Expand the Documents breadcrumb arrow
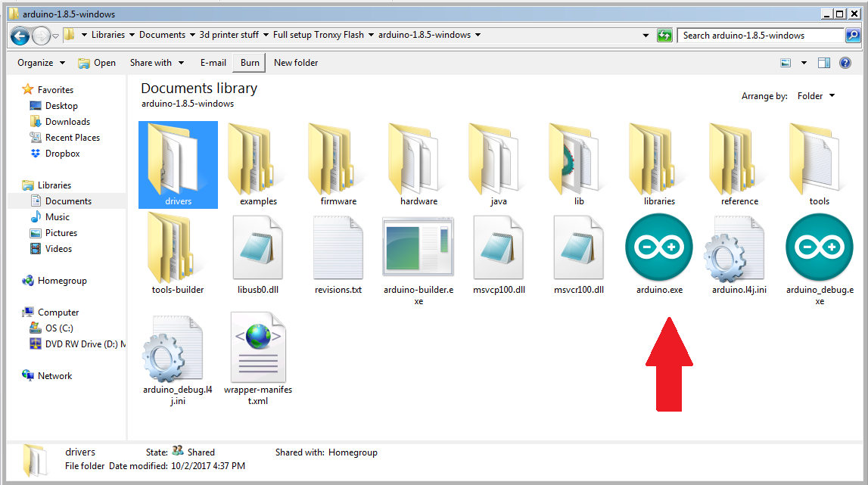 point(192,35)
